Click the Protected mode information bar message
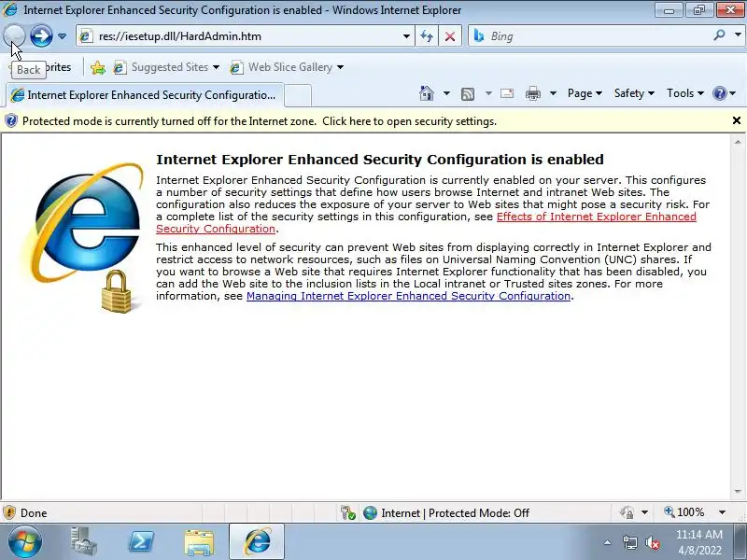The image size is (747, 560). (260, 121)
